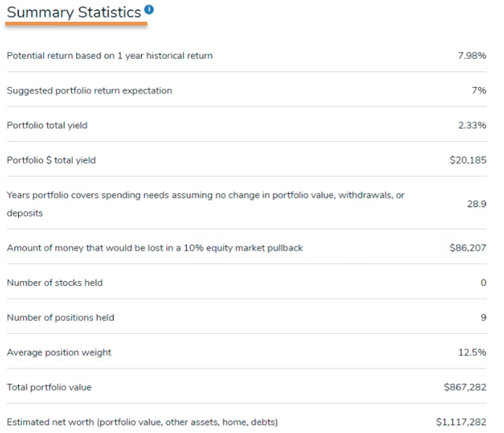Select the Total portfolio value label
Viewport: 504px width, 433px height.
[x=49, y=387]
